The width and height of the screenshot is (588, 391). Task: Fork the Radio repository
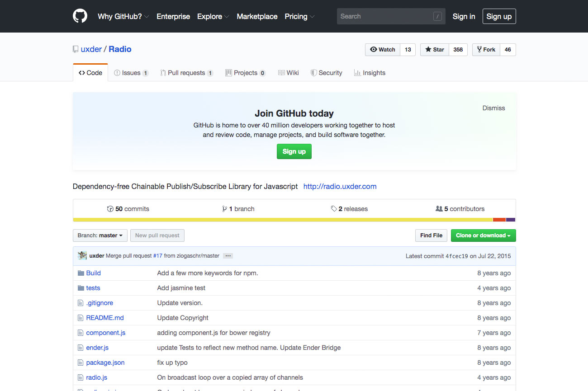[x=486, y=50]
